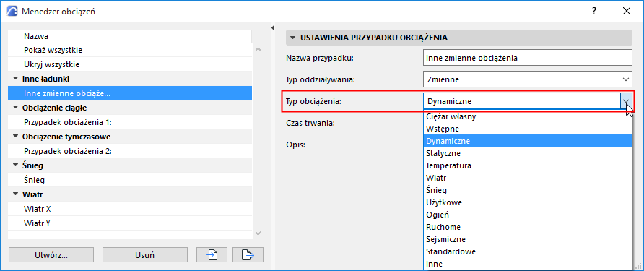This screenshot has height=271, width=644.
Task: Pick Standardowe load type
Action: (527, 251)
